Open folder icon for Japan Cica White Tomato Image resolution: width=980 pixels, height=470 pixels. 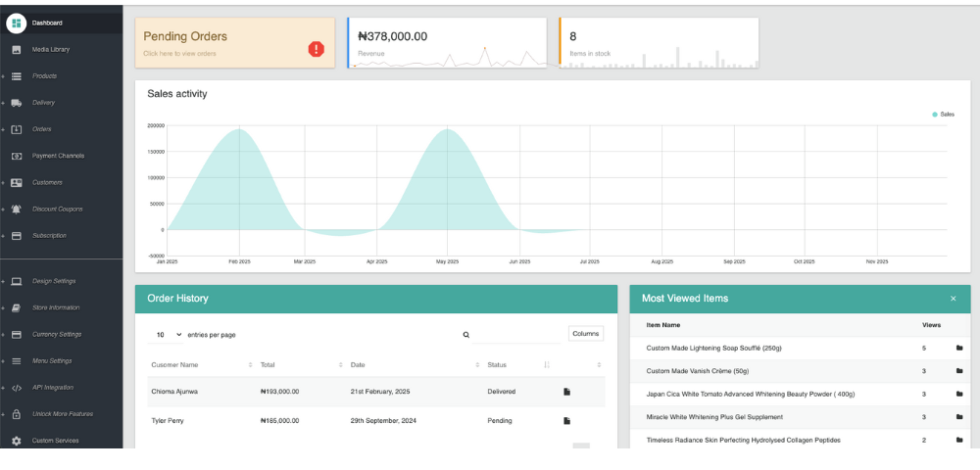959,394
